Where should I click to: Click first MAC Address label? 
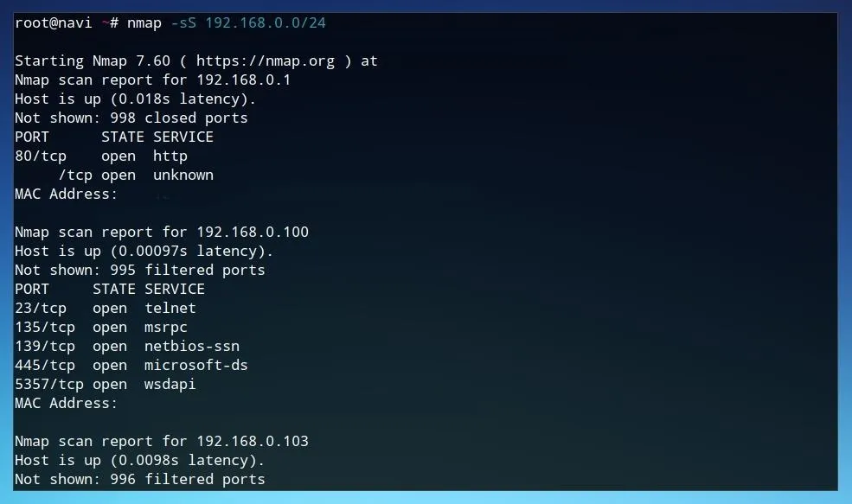[66, 195]
